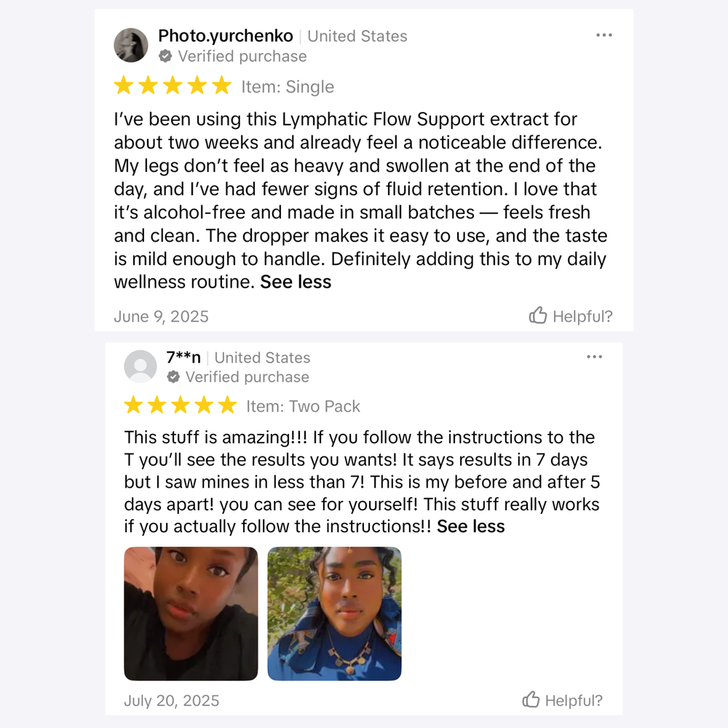Mark the June 9, 2025 review as helpful
This screenshot has width=728, height=728.
click(571, 316)
